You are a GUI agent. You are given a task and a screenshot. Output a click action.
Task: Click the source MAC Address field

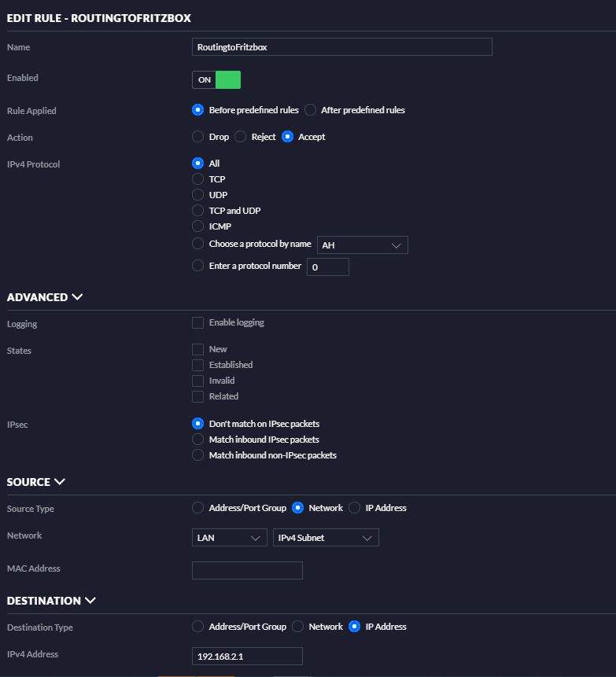[x=247, y=570]
